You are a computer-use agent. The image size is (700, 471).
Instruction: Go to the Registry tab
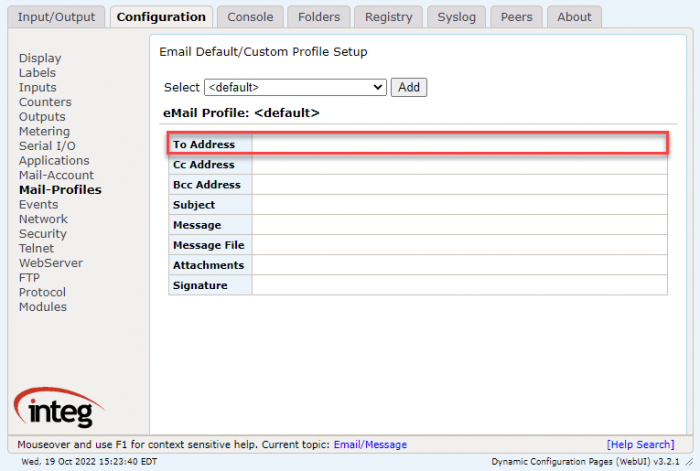coord(388,17)
